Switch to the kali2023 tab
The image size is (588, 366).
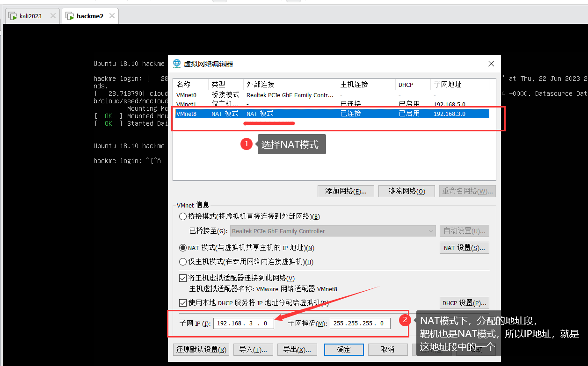[x=31, y=16]
